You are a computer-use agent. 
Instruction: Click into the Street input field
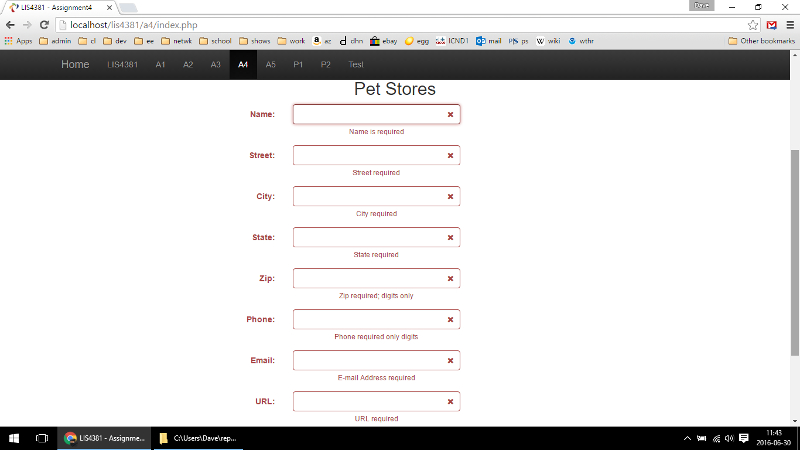377,155
